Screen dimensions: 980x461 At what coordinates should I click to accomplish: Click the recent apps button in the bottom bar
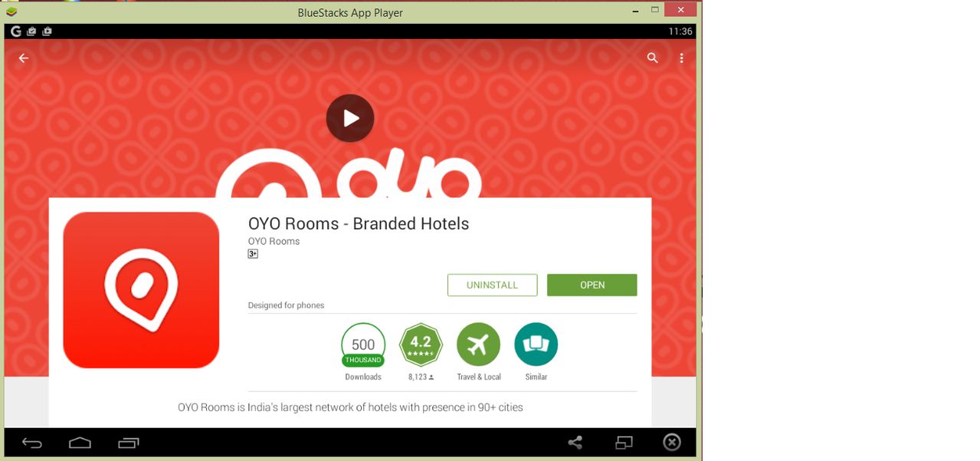[128, 443]
